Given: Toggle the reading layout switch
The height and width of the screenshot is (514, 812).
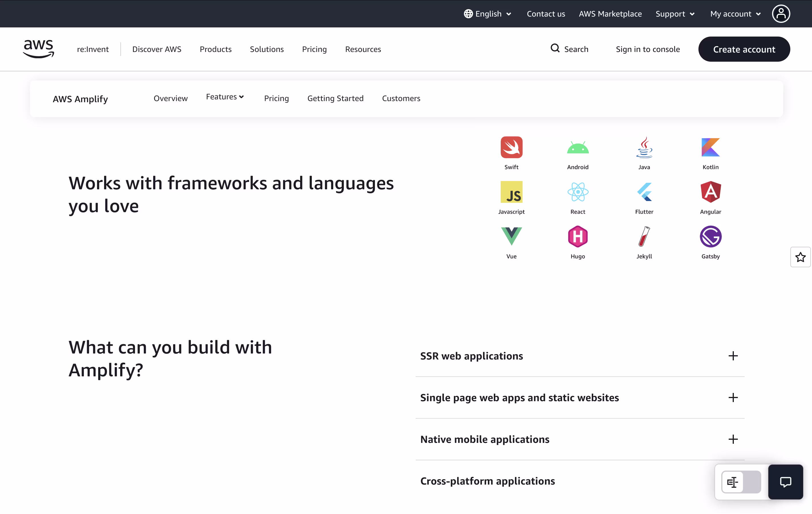Looking at the screenshot, I should click(741, 482).
